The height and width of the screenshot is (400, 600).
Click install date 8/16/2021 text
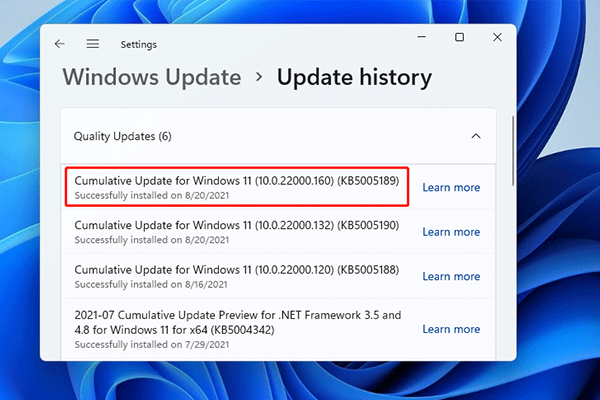[206, 284]
